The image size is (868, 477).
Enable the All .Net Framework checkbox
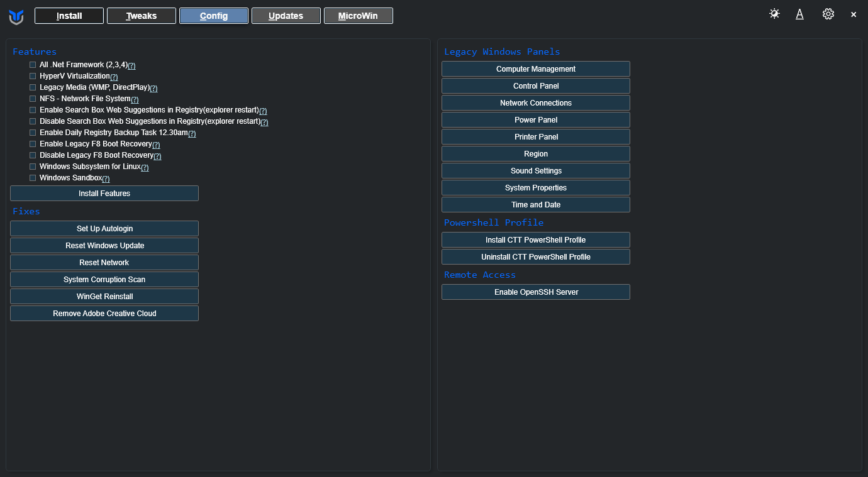tap(33, 65)
